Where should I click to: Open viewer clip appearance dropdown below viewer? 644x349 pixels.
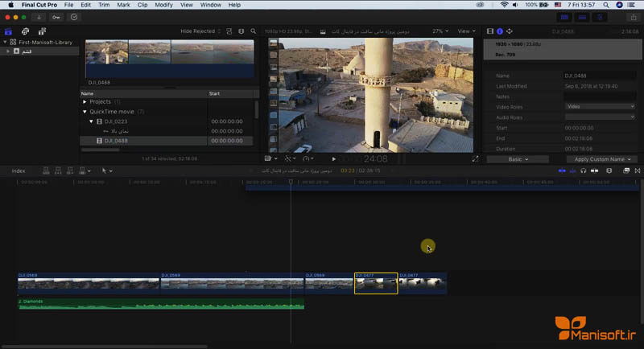pyautogui.click(x=270, y=158)
